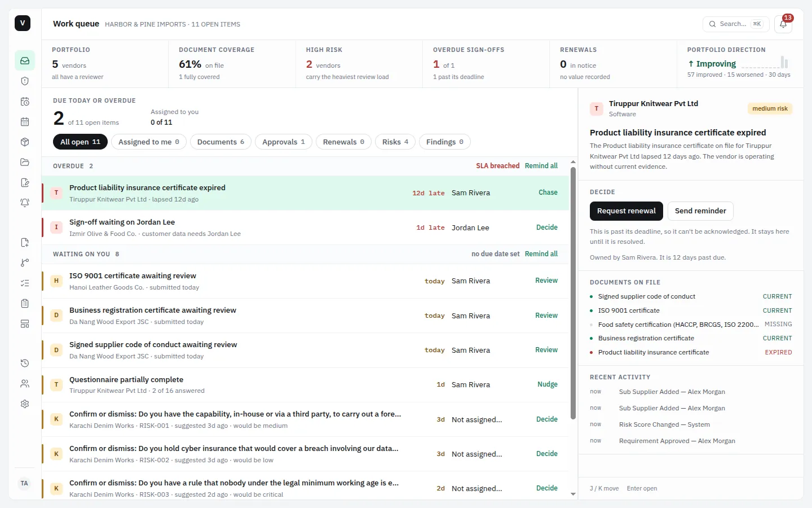Viewport: 812px width, 508px height.
Task: Click Remind all in Waiting on you section
Action: [541, 254]
